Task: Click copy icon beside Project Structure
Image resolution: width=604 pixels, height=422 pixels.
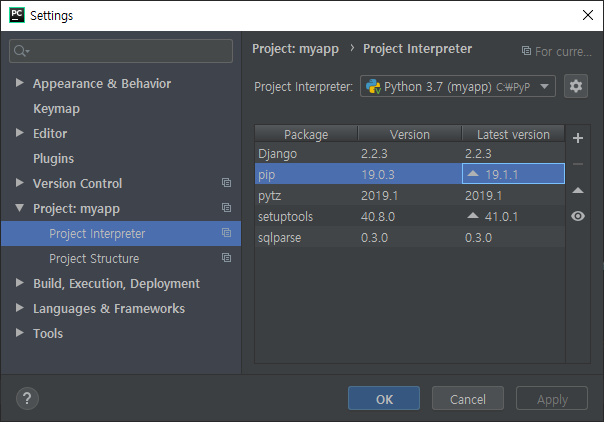Action: point(226,258)
